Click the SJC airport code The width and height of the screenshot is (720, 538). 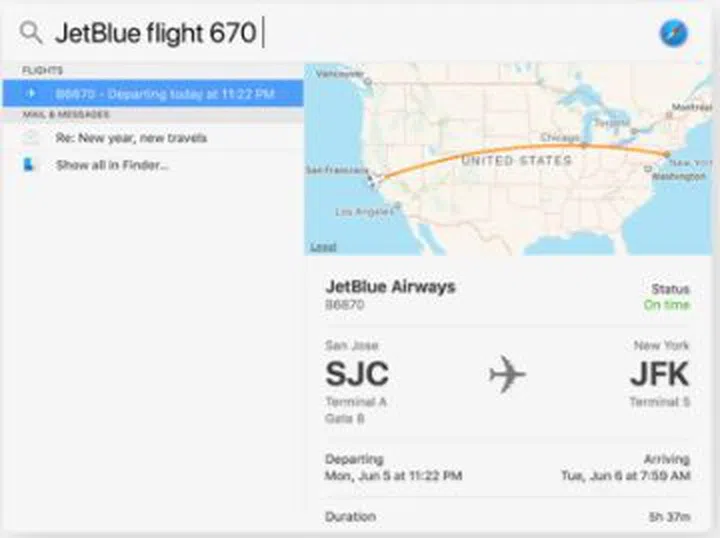pyautogui.click(x=357, y=375)
